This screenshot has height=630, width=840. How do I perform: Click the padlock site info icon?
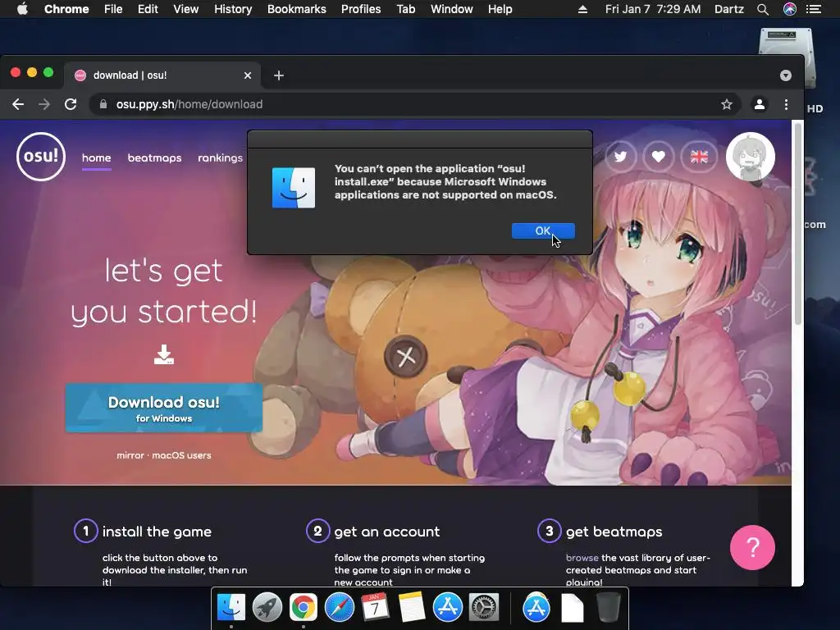click(x=103, y=104)
